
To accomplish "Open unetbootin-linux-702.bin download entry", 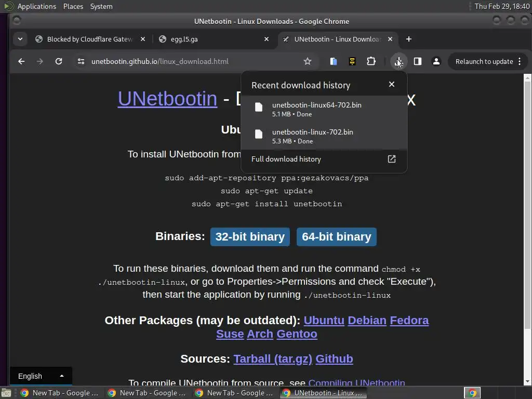I will (x=324, y=136).
